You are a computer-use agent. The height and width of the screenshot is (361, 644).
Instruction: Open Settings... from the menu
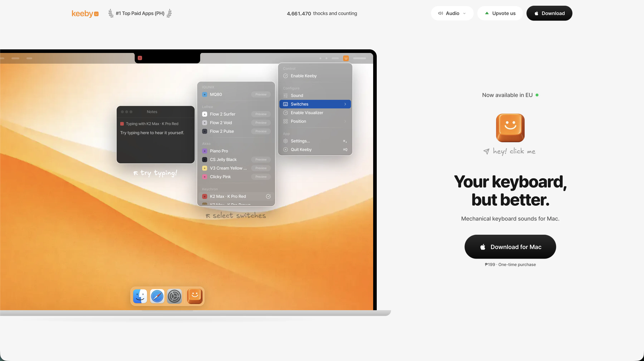coord(315,141)
